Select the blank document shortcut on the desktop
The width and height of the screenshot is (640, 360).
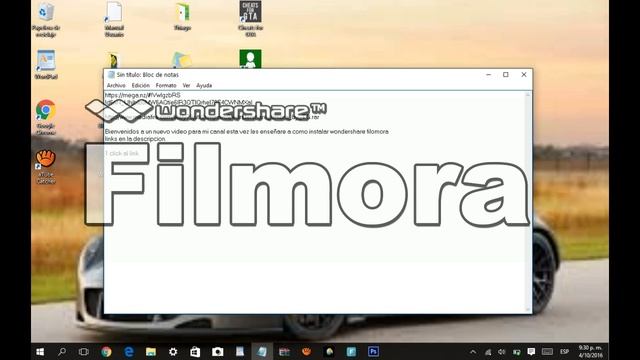tap(114, 19)
